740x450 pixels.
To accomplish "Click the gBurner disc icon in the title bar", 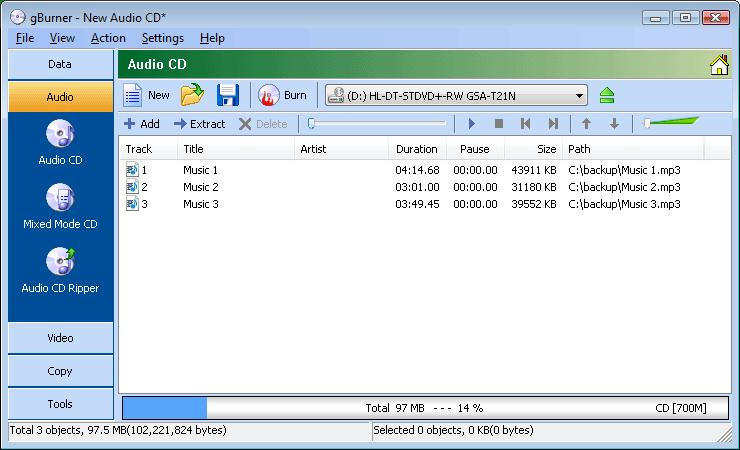I will tap(17, 17).
